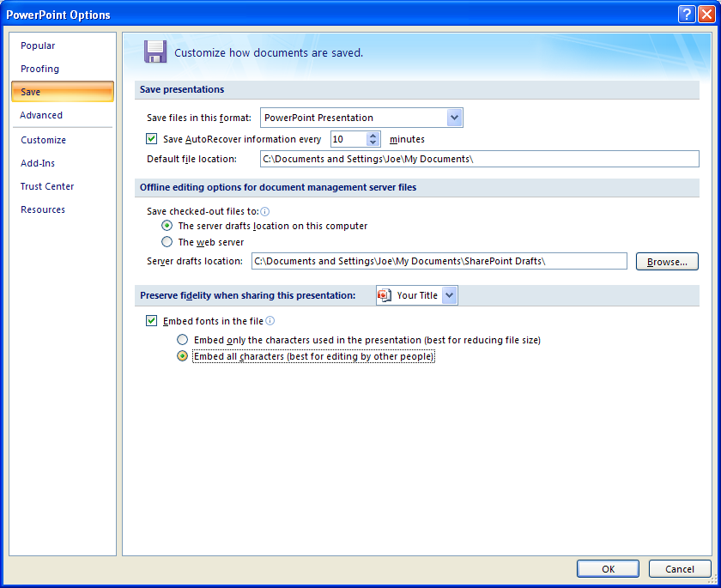Click the 'minutes' label
This screenshot has width=721, height=588.
click(407, 139)
